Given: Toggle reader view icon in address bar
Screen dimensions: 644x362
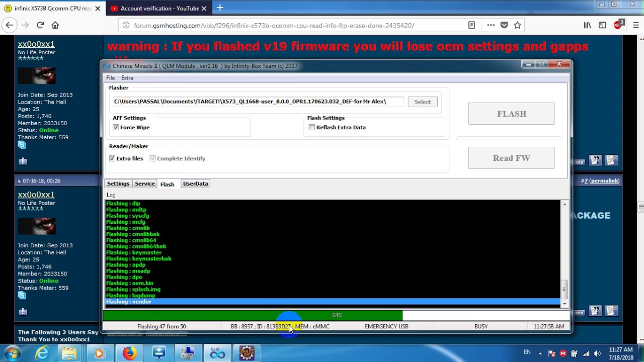Looking at the screenshot, I should (471, 25).
